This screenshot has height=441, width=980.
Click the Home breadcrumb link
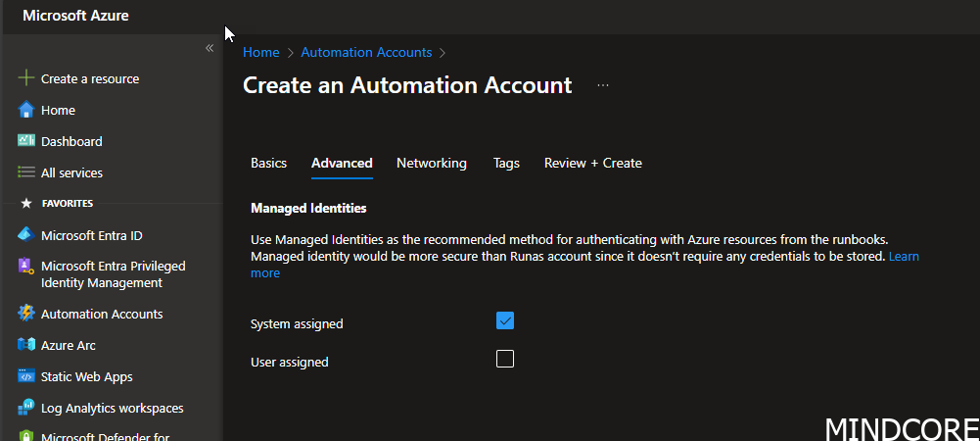260,52
